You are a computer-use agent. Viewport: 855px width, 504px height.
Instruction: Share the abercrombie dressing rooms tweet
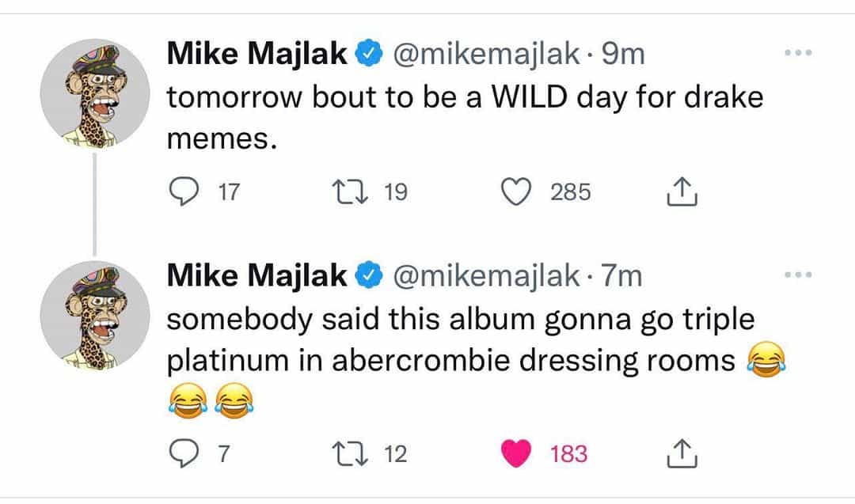coord(682,454)
